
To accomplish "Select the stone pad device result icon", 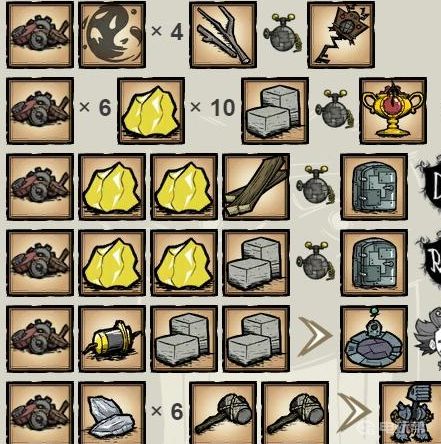I will pyautogui.click(x=374, y=339).
